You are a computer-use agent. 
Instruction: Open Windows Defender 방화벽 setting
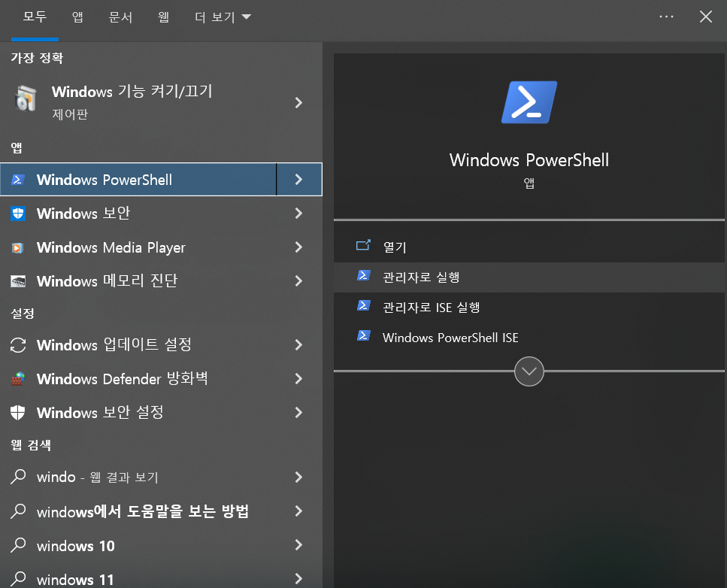coord(161,379)
